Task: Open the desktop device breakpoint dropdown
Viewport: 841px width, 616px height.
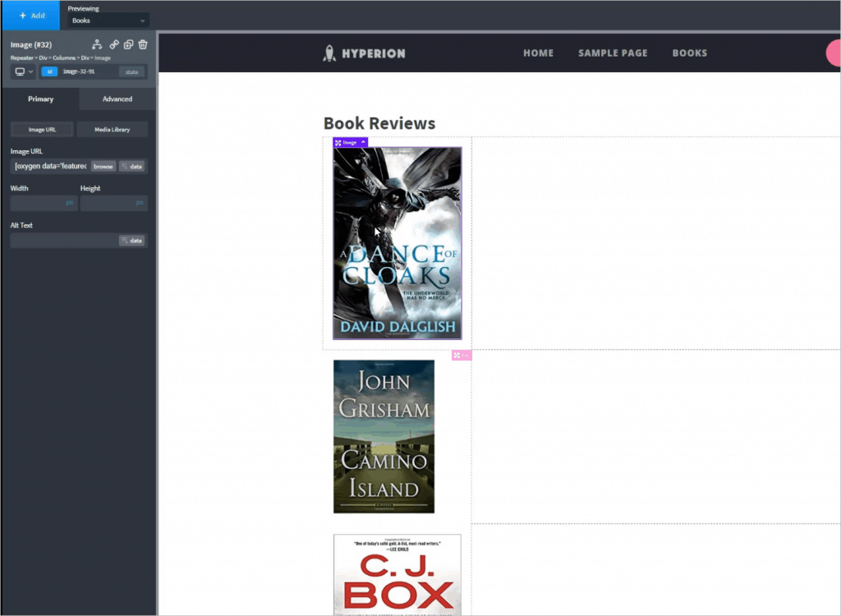Action: (24, 71)
